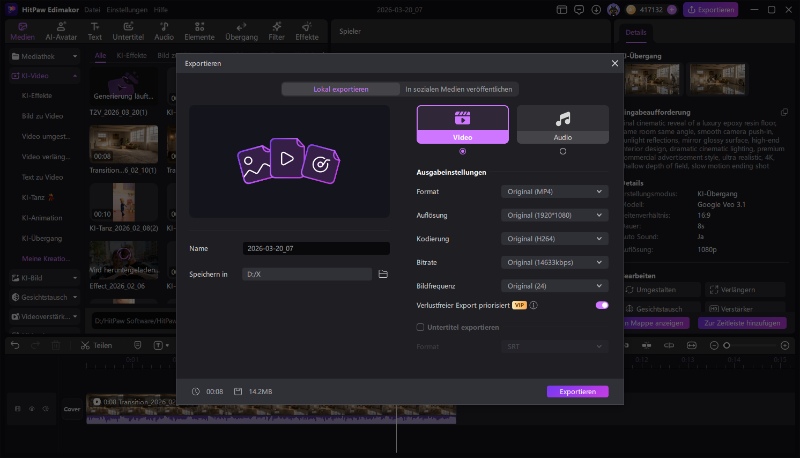Open the AI-Avatar tool
The width and height of the screenshot is (800, 458).
tap(61, 32)
